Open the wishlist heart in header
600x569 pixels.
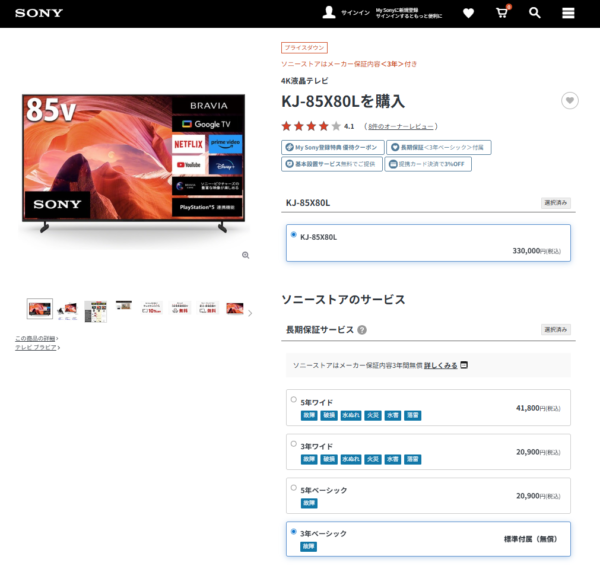[468, 13]
